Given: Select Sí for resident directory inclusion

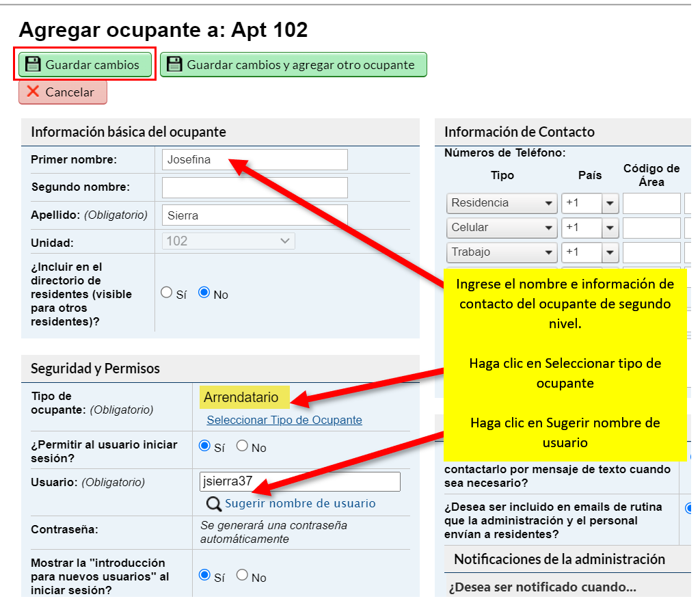Looking at the screenshot, I should click(x=167, y=293).
